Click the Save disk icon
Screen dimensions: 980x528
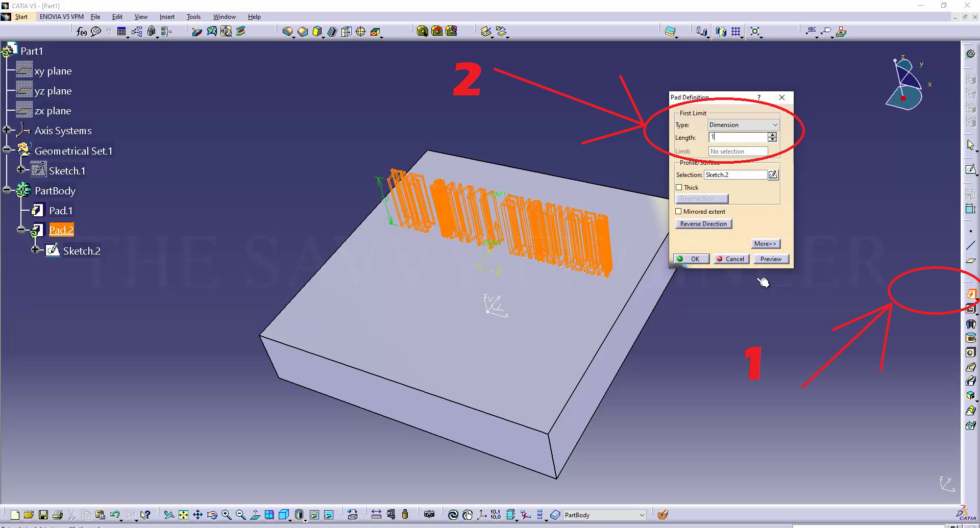[43, 515]
